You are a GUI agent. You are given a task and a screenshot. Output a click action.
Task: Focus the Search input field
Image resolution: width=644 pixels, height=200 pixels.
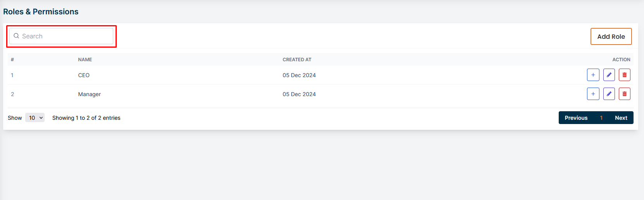point(66,36)
